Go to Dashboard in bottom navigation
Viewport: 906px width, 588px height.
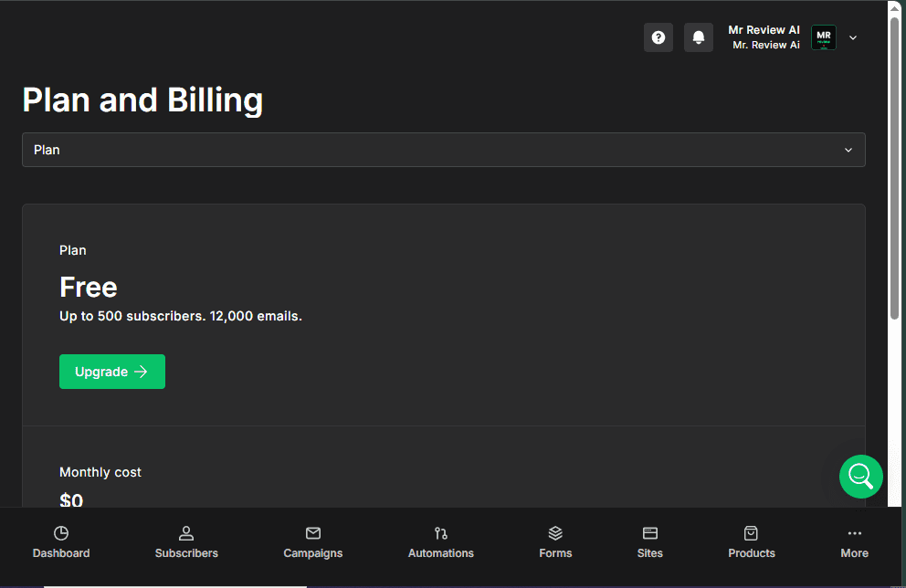click(x=61, y=542)
